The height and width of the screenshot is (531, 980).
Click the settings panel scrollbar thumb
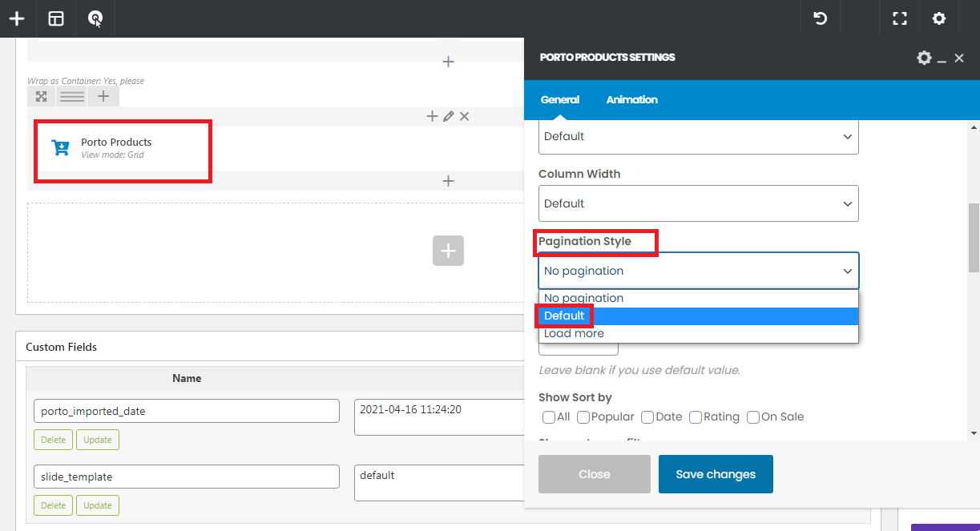[x=974, y=238]
